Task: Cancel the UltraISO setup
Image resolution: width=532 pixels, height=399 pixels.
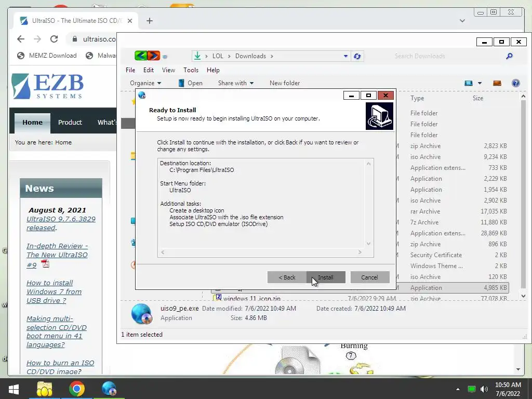Action: (x=369, y=277)
